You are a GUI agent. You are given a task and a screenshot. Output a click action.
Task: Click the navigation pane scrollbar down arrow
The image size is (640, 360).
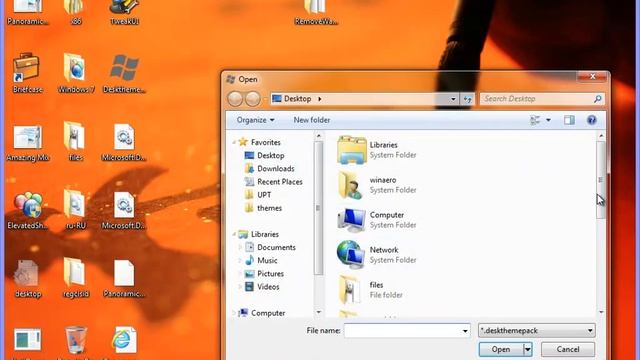(x=319, y=312)
